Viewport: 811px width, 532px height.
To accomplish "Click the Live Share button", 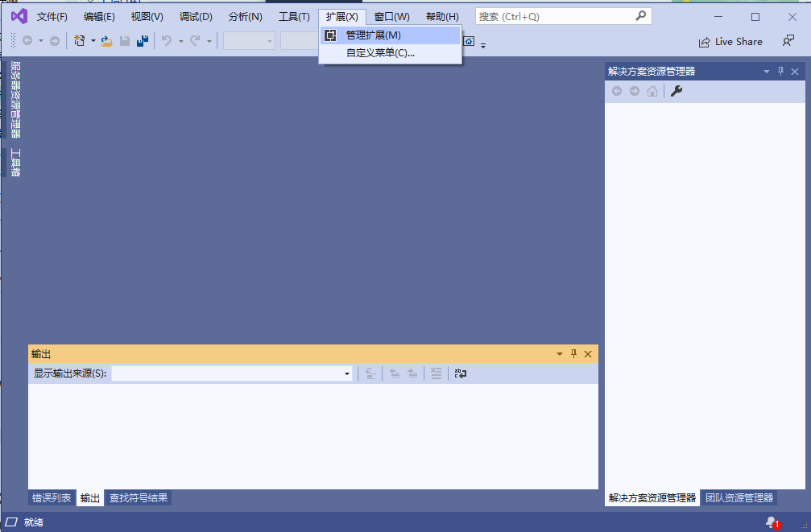I will point(730,42).
